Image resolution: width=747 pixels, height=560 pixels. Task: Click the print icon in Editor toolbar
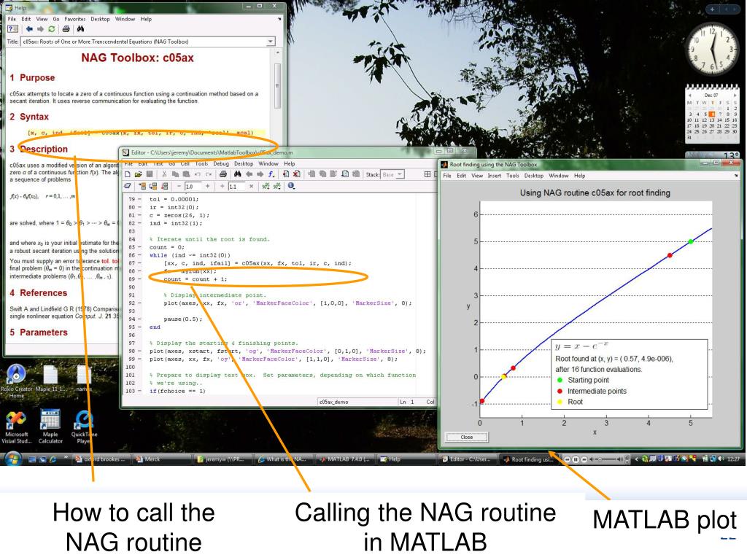(223, 174)
